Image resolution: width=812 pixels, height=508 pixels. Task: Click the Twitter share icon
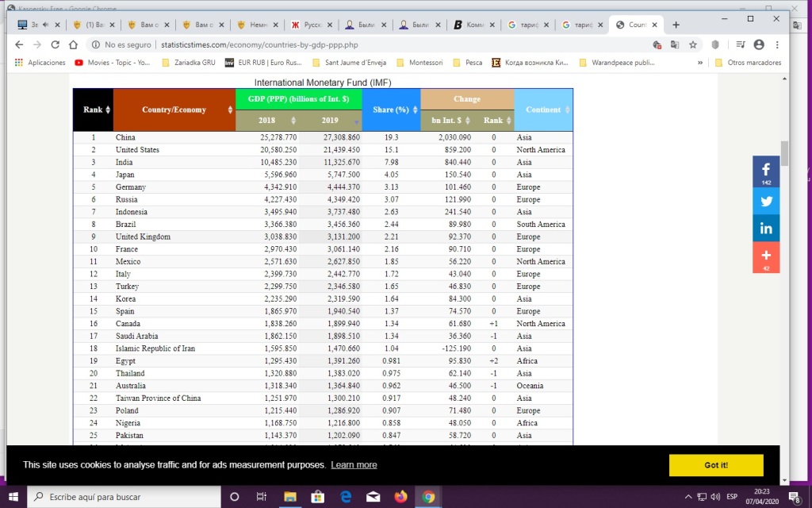pos(766,201)
